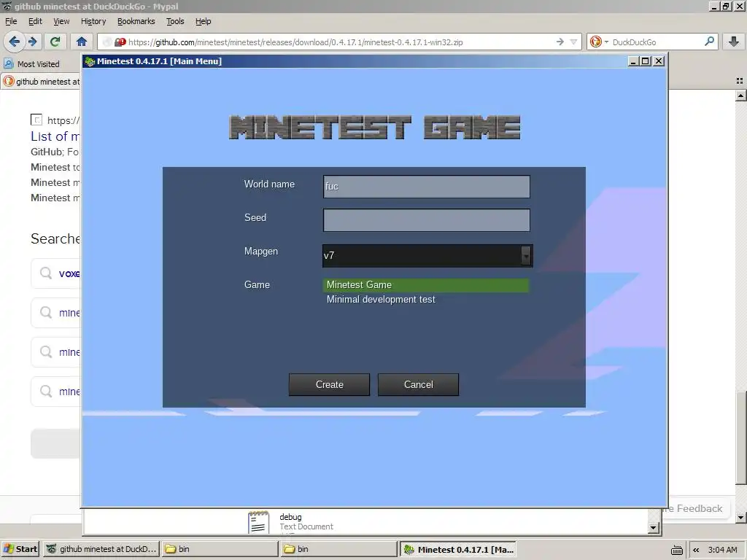This screenshot has width=747, height=560.
Task: Click the Minetest icon in window title bar
Action: pyautogui.click(x=90, y=61)
